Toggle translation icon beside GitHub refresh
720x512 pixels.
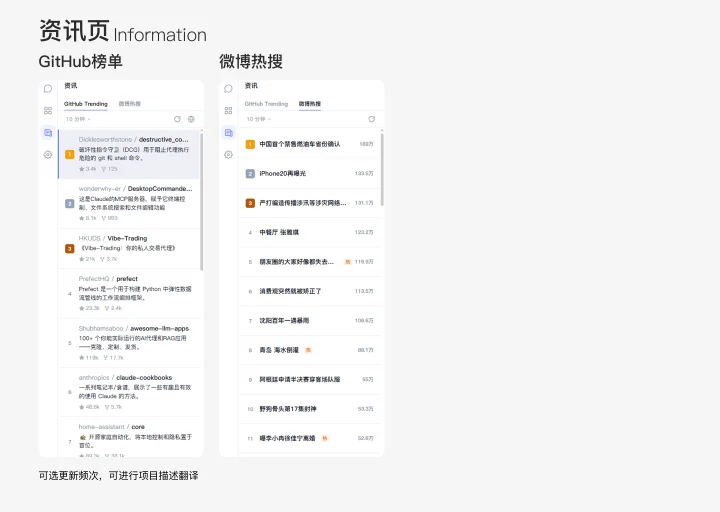(191, 119)
